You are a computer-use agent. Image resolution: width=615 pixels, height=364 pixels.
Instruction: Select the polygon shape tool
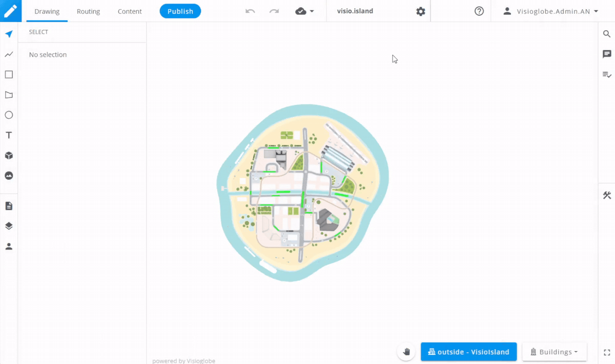tap(9, 95)
